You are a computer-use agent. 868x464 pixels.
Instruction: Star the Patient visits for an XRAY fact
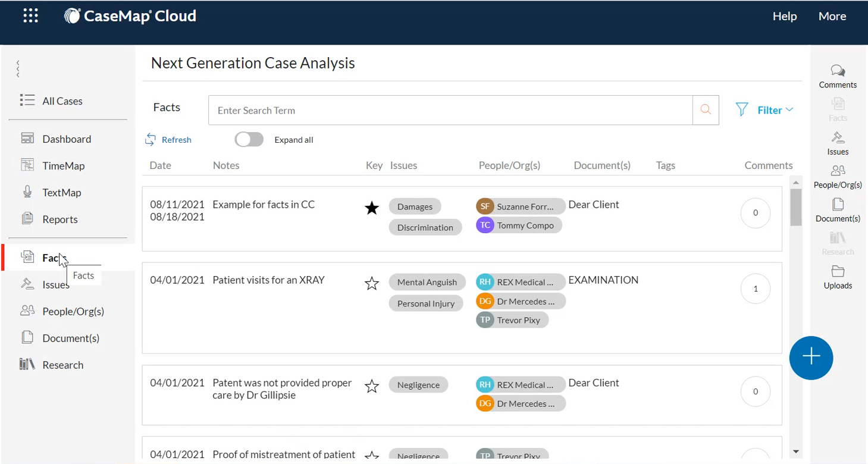(x=372, y=284)
